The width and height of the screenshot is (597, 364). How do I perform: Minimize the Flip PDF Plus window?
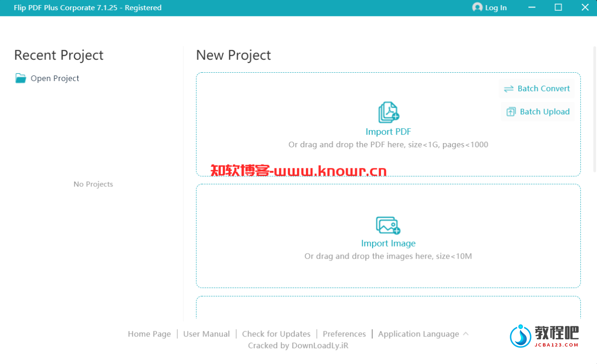[x=532, y=7]
